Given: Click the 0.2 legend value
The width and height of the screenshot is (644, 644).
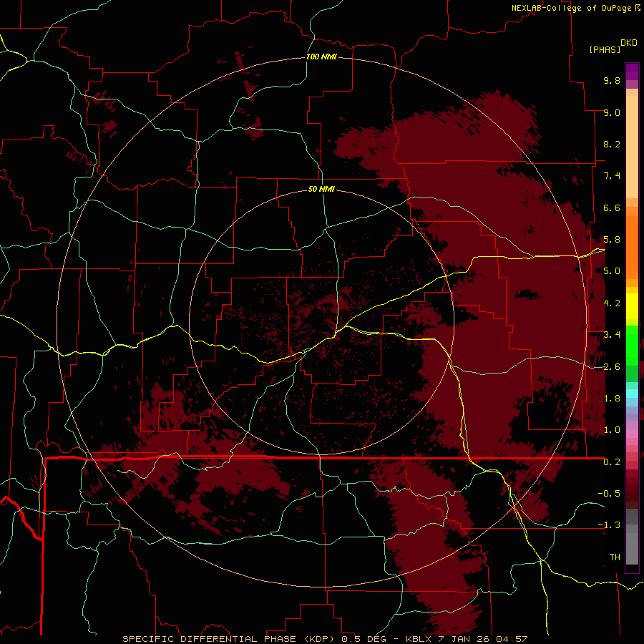Looking at the screenshot, I should [612, 462].
